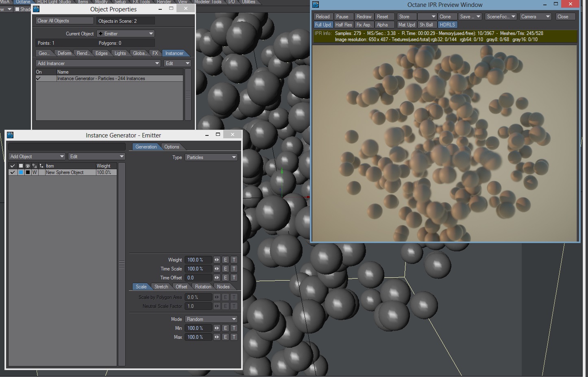Click the Envelope (E) button for Weight
This screenshot has width=588, height=377.
click(226, 260)
